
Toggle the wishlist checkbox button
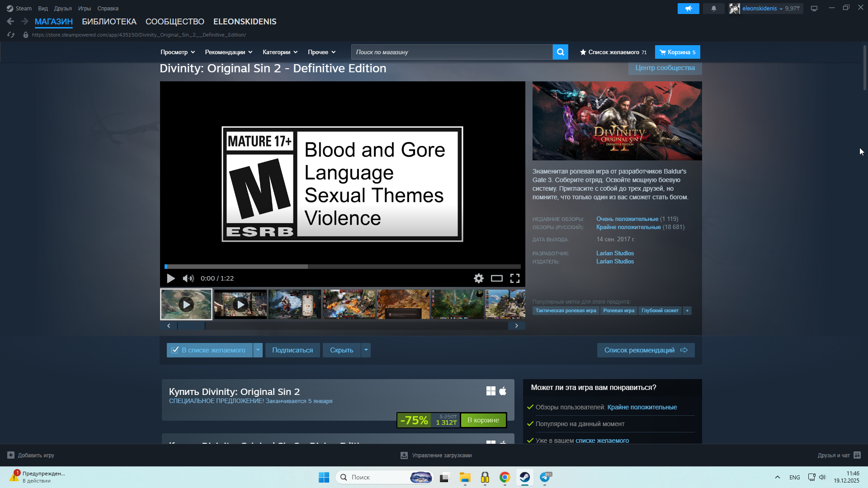pyautogui.click(x=210, y=350)
